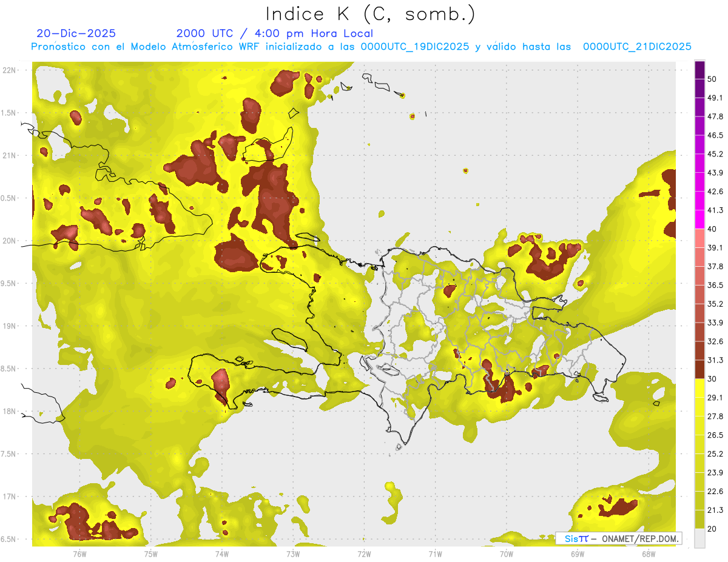Click the "71W" longitude label
The width and height of the screenshot is (728, 562).
435,554
